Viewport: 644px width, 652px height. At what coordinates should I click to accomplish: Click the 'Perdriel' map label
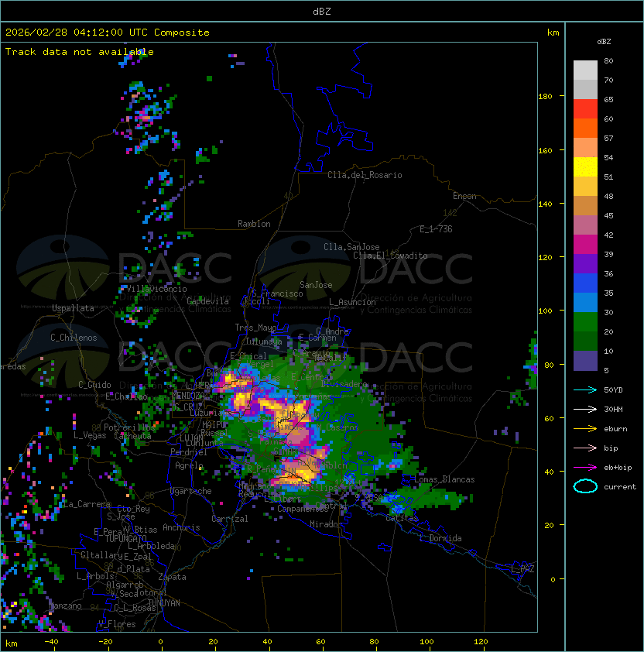[189, 452]
